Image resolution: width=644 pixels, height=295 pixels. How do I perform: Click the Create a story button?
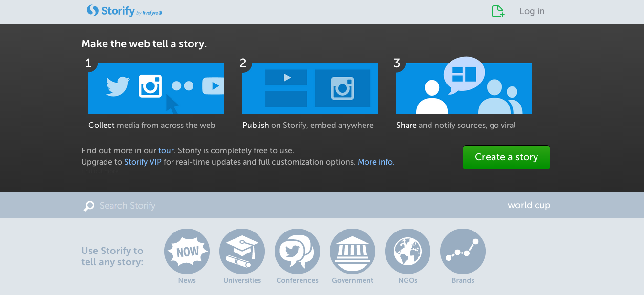pyautogui.click(x=506, y=157)
